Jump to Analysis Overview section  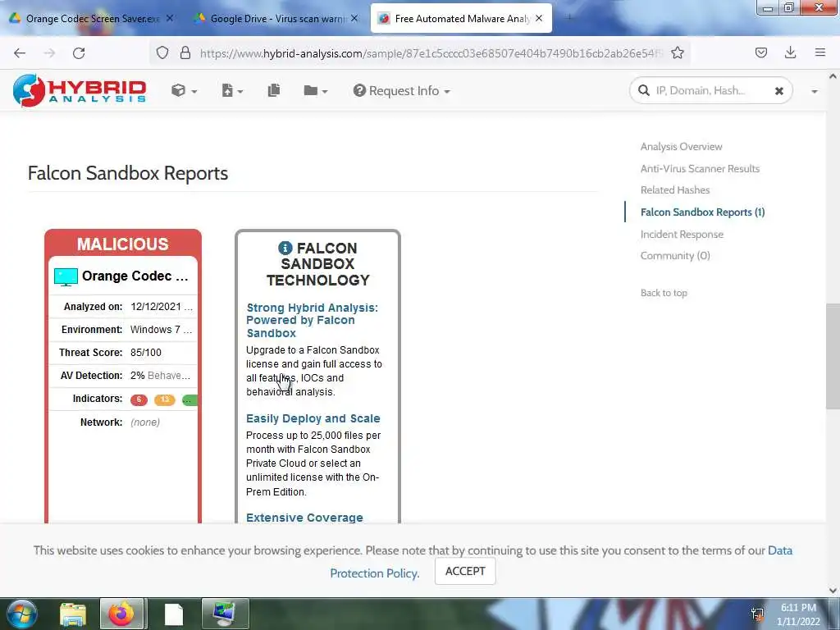681,146
